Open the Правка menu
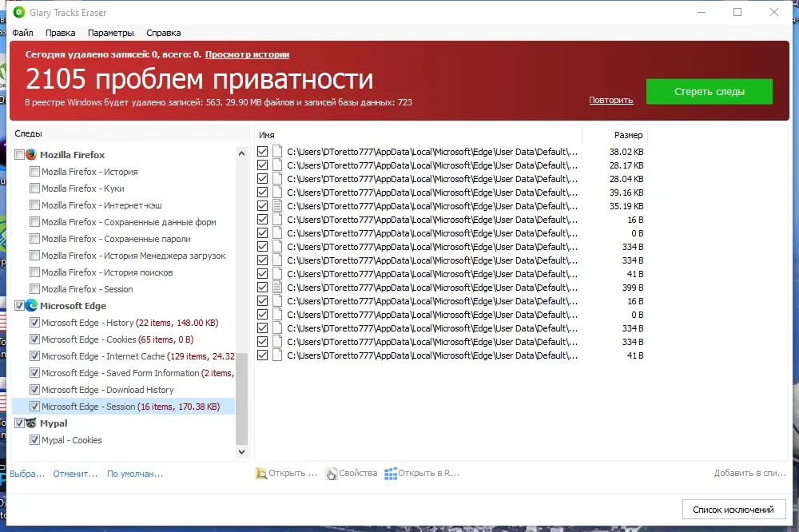The image size is (799, 532). [60, 33]
